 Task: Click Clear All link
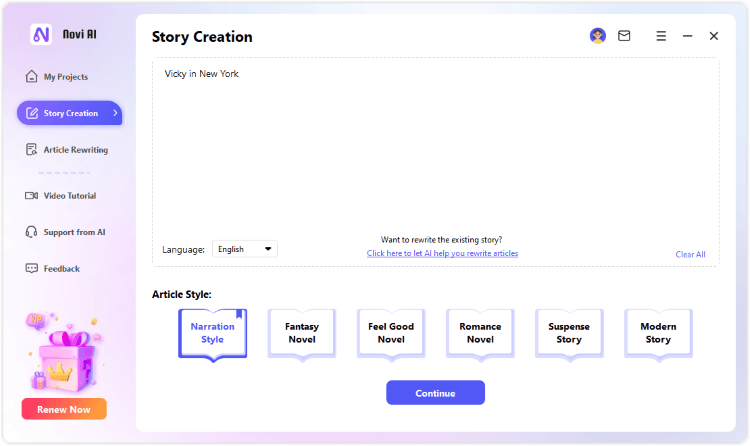(690, 254)
